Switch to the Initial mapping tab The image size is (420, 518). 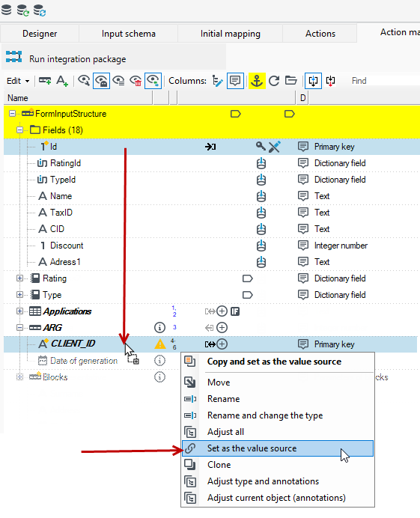click(231, 34)
